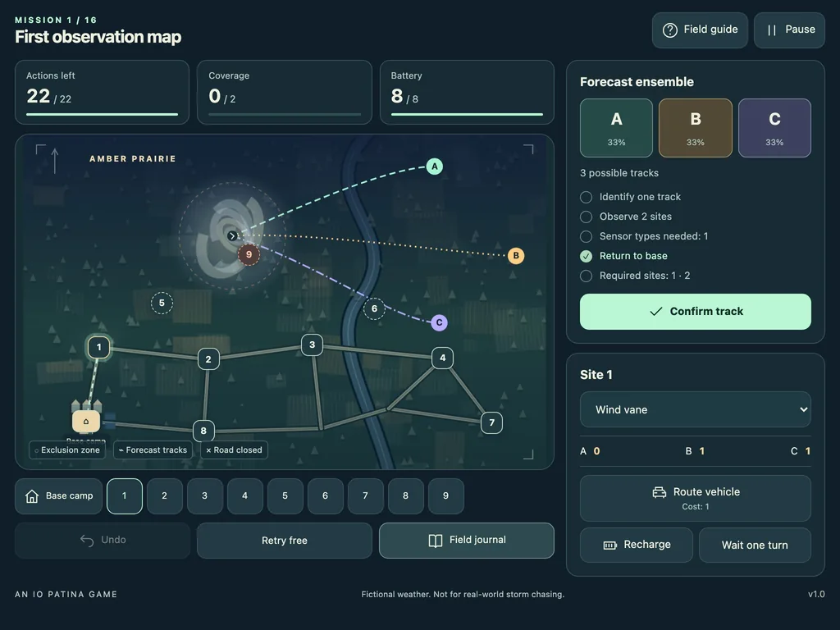Click the Confirm track button
Screen dimensions: 840x630
pyautogui.click(x=696, y=312)
